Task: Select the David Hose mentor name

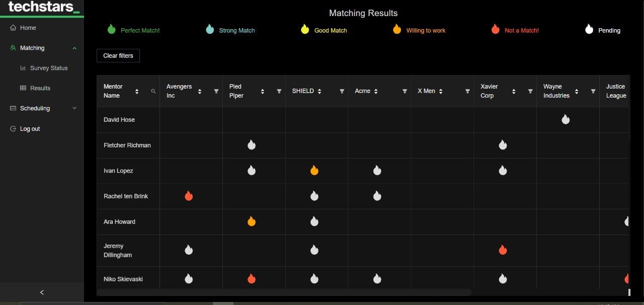Action: coord(119,120)
